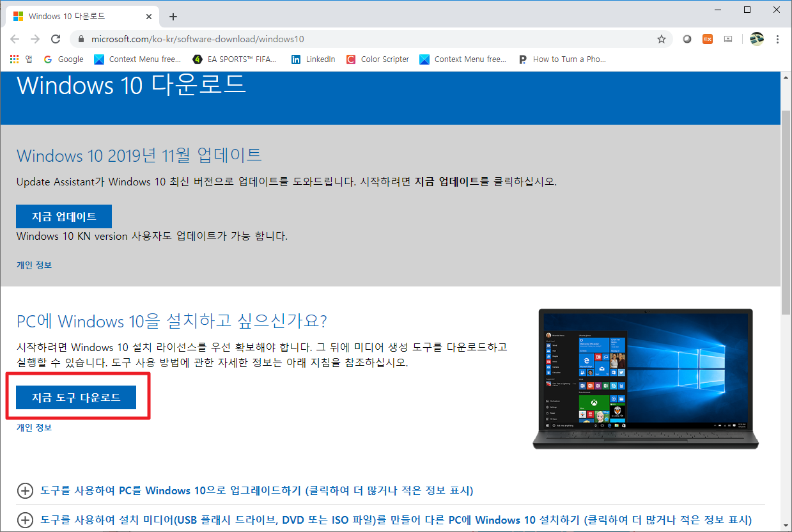Click the plus icon beside 업그레이드하기

[24, 490]
